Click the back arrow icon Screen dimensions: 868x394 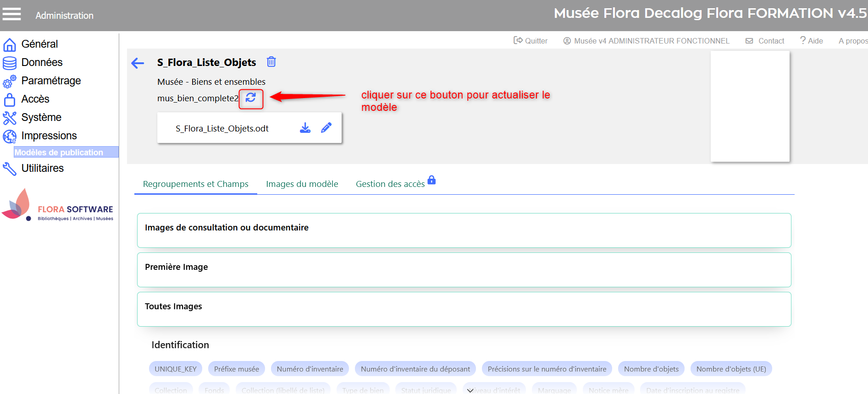tap(138, 63)
